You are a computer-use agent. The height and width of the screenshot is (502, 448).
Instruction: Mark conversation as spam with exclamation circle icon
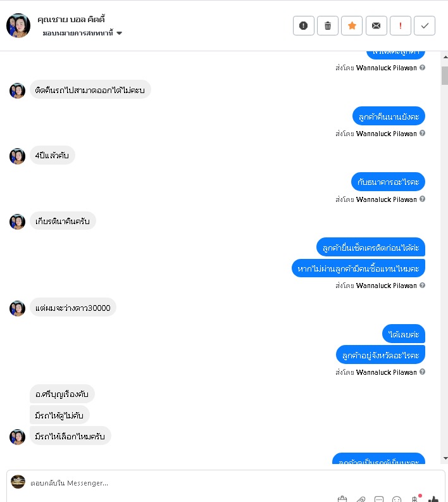coord(303,25)
